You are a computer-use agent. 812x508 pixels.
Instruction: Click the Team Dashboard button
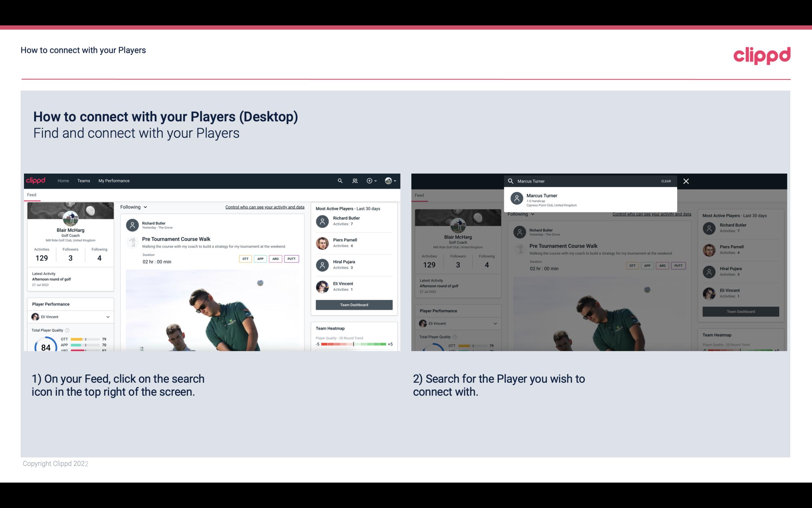pyautogui.click(x=353, y=304)
